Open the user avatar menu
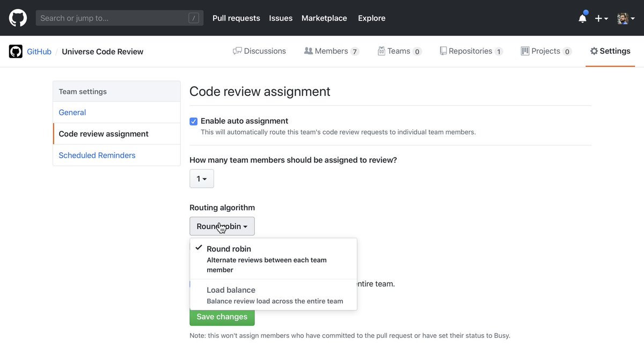Image resolution: width=644 pixels, height=362 pixels. coord(626,18)
